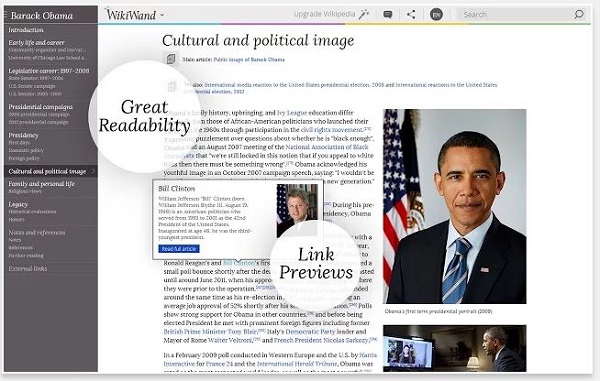600x381 pixels.
Task: Click the Main article document icon
Action: point(171,59)
